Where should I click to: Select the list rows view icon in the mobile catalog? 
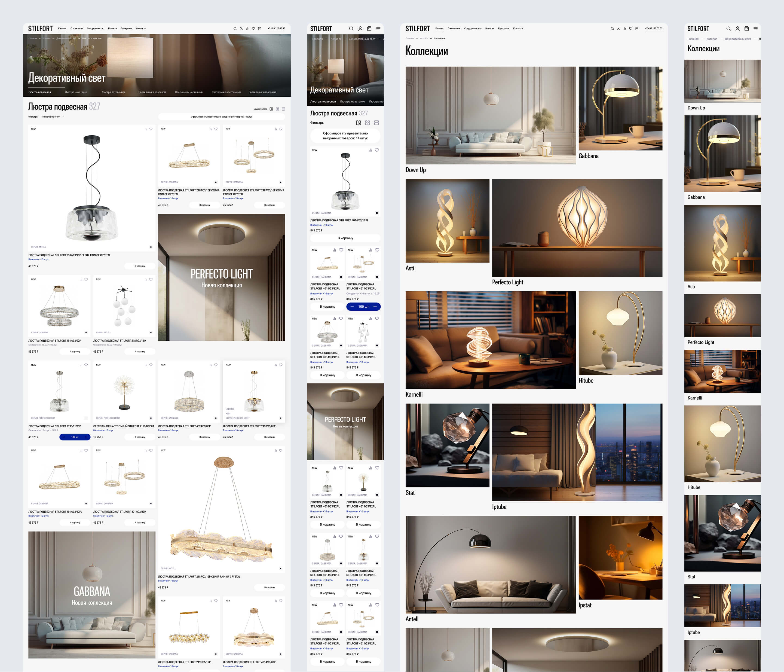pos(376,123)
